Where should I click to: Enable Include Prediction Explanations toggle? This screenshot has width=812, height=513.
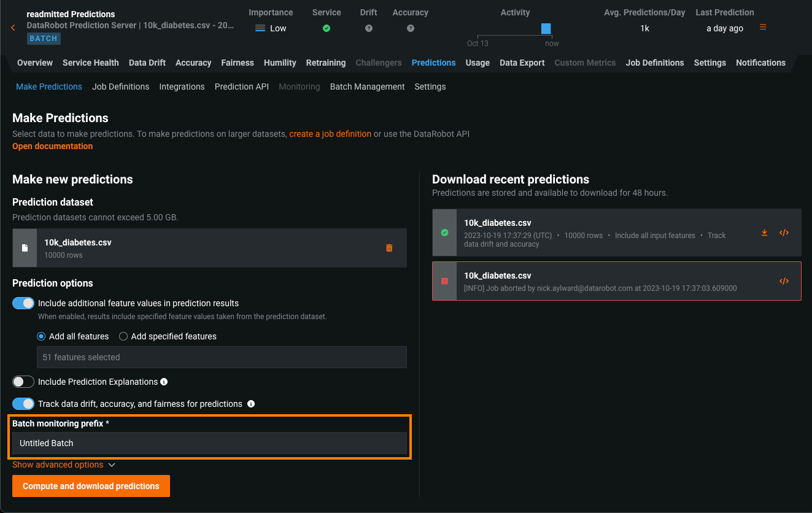(x=23, y=382)
